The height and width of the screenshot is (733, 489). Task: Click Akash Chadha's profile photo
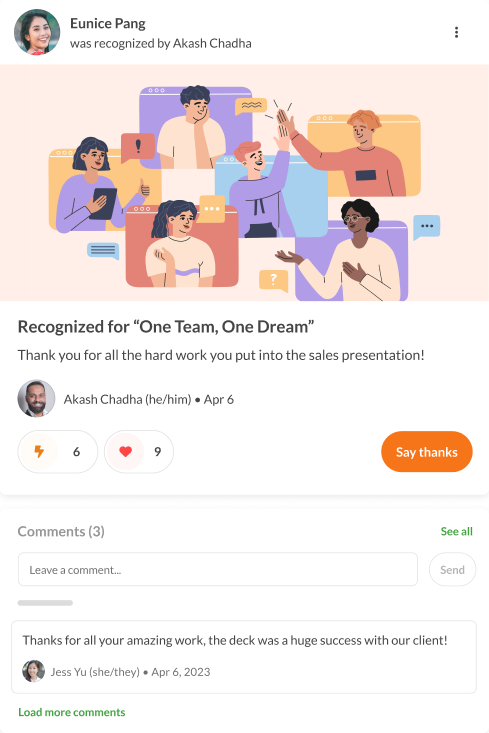pyautogui.click(x=36, y=398)
